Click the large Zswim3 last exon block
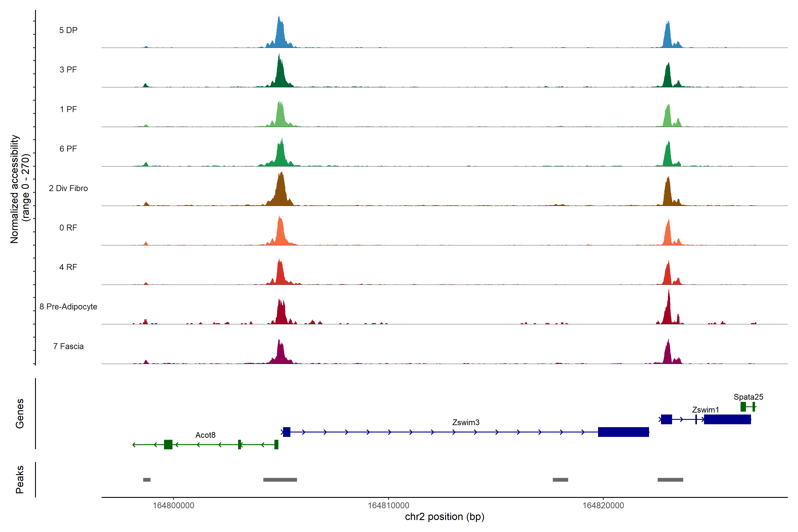 [623, 432]
